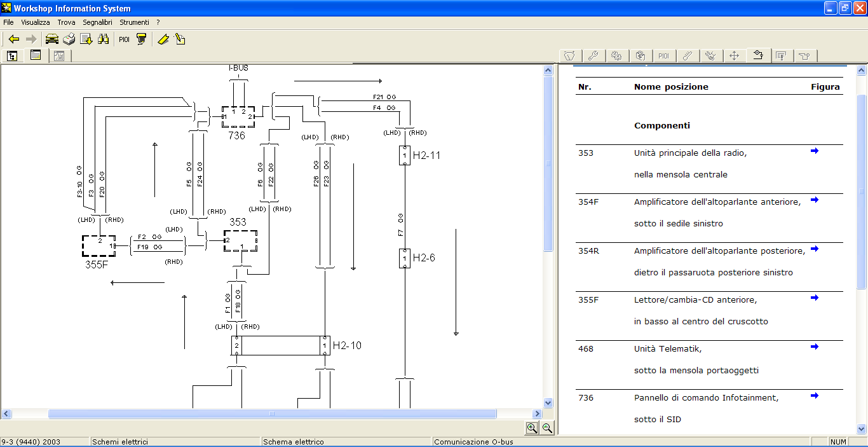Viewport: 868px width, 447px height.
Task: Click 'Unità Telematik,' text
Action: click(x=668, y=348)
